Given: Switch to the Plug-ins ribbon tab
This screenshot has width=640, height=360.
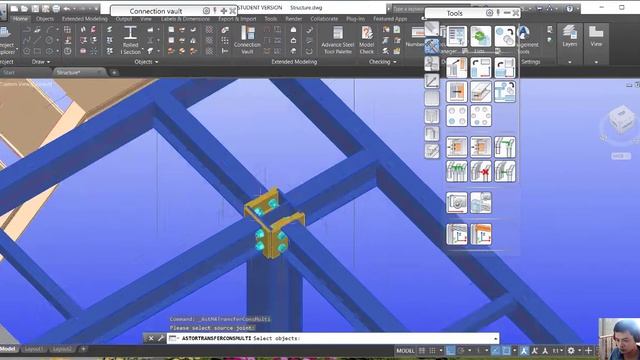Looking at the screenshot, I should (x=355, y=19).
